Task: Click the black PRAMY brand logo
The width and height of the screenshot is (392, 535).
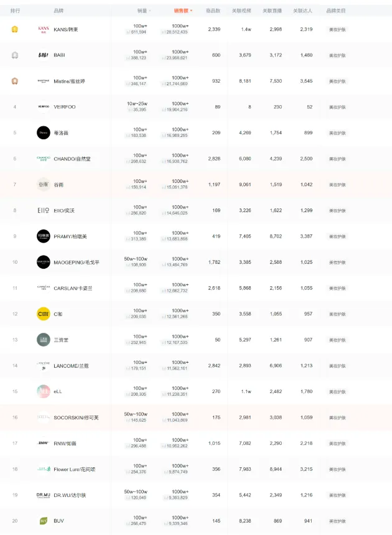Action: (x=44, y=236)
